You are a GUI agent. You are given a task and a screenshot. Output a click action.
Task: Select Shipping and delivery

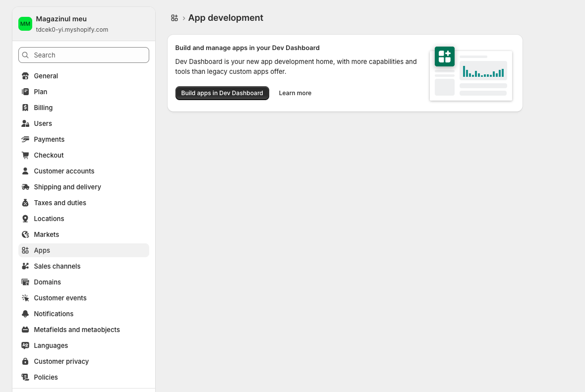[84, 187]
